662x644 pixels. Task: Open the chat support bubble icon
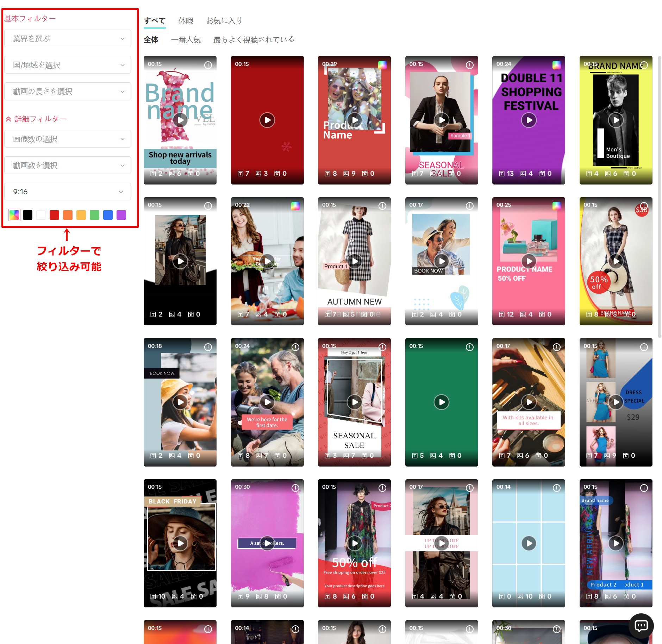641,625
